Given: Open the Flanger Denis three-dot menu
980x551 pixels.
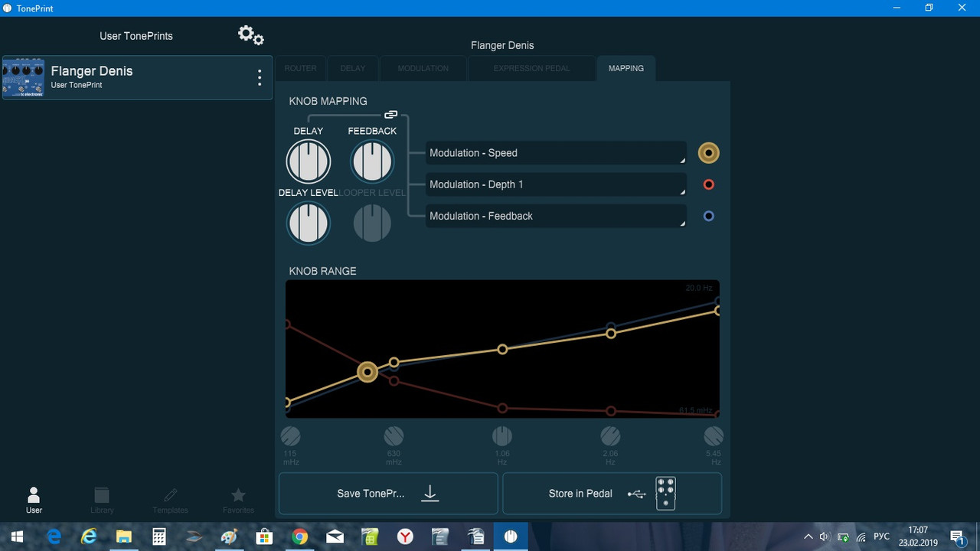Looking at the screenshot, I should pyautogui.click(x=260, y=77).
